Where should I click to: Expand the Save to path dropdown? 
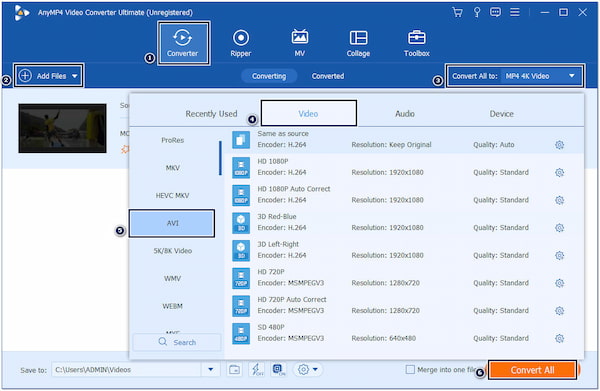click(210, 370)
